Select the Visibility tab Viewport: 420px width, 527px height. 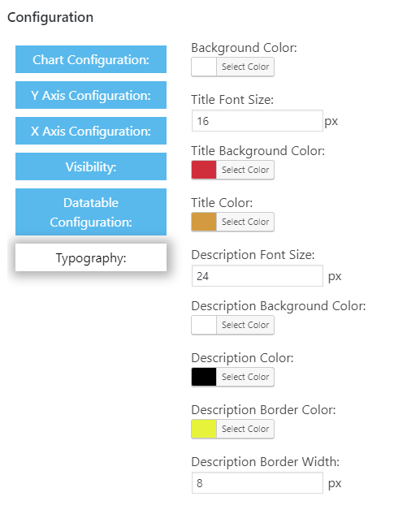coord(91,166)
